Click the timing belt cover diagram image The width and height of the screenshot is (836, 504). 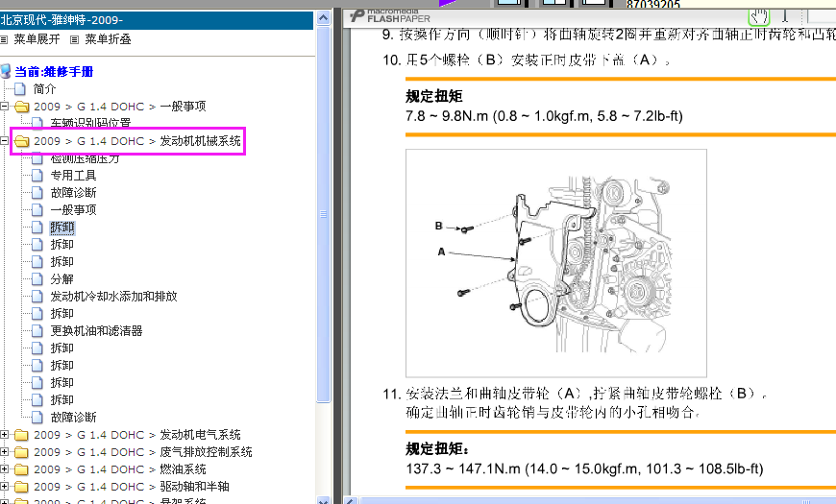(x=556, y=263)
